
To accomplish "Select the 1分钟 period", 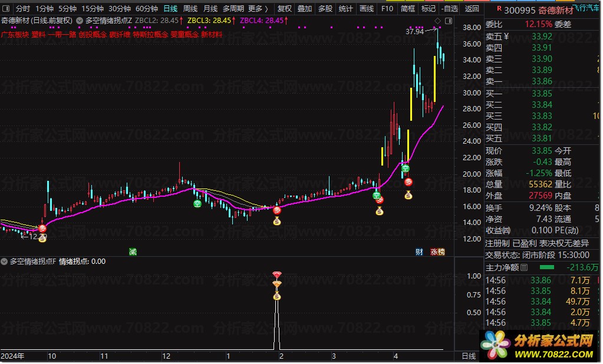I will click(x=45, y=8).
